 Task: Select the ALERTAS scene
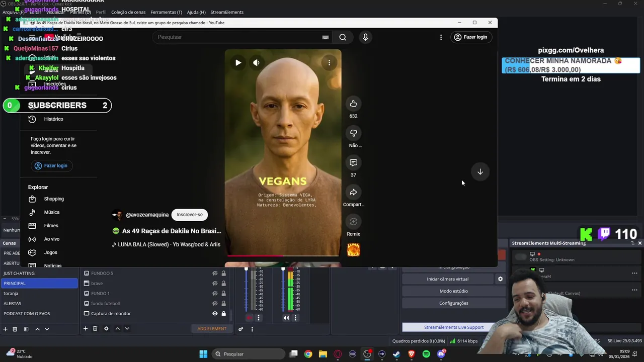coord(39,304)
